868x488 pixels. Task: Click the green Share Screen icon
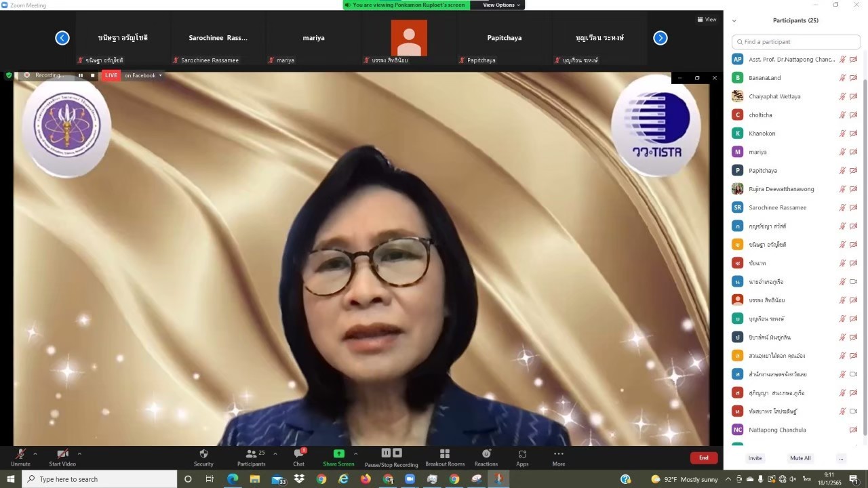pyautogui.click(x=338, y=453)
